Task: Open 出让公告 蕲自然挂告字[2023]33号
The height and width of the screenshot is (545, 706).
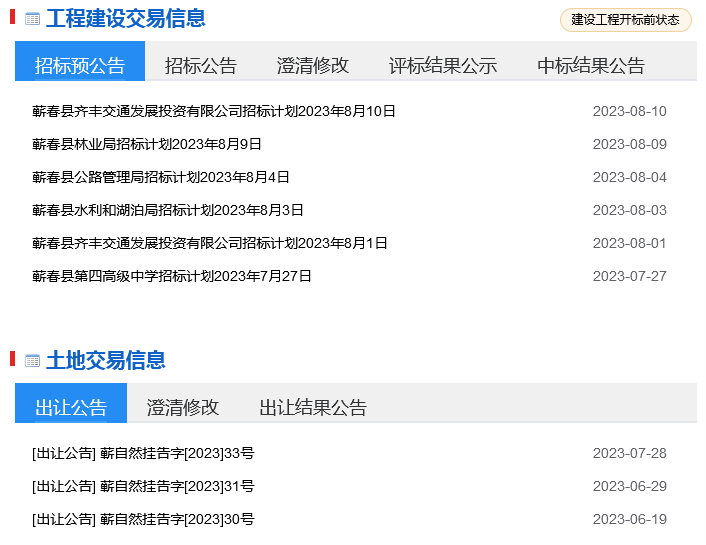Action: [x=143, y=453]
